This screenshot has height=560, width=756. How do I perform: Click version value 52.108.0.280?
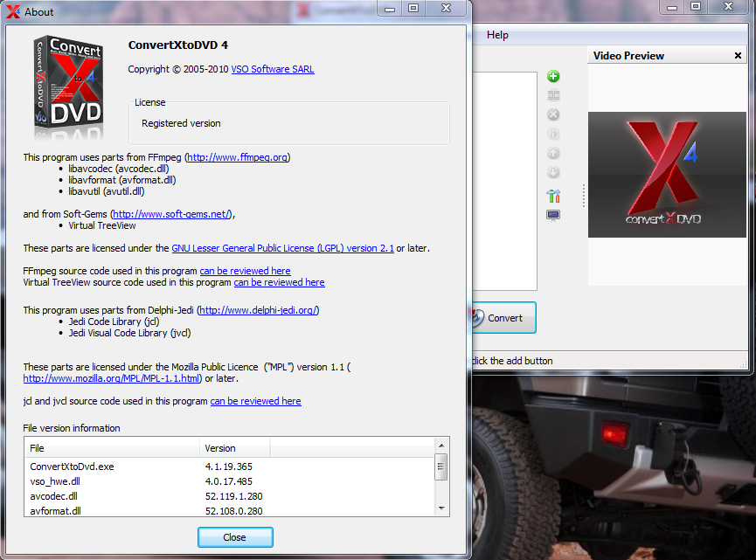(234, 511)
